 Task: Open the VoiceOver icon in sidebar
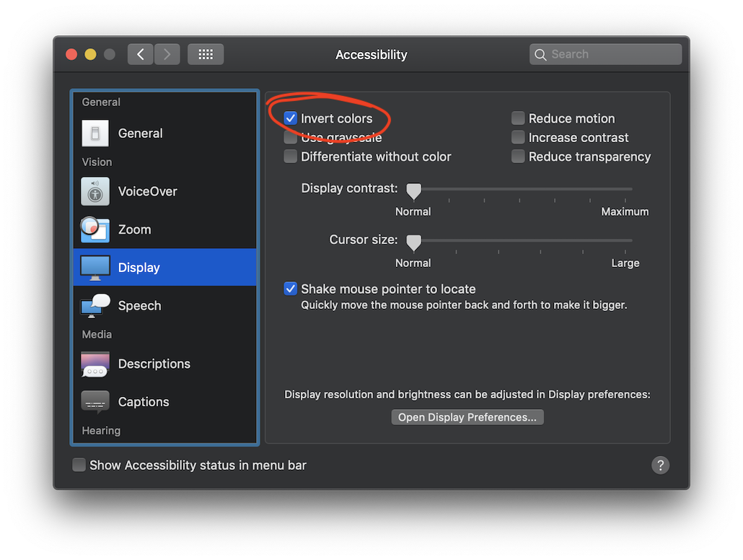tap(95, 191)
